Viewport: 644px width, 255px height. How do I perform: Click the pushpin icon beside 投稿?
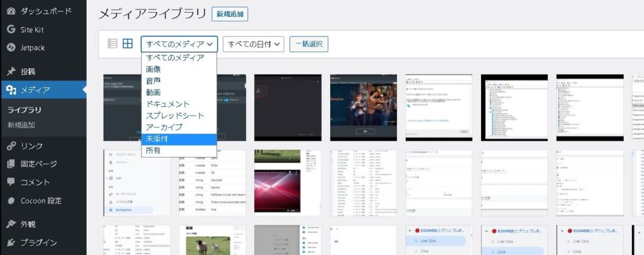[x=11, y=72]
